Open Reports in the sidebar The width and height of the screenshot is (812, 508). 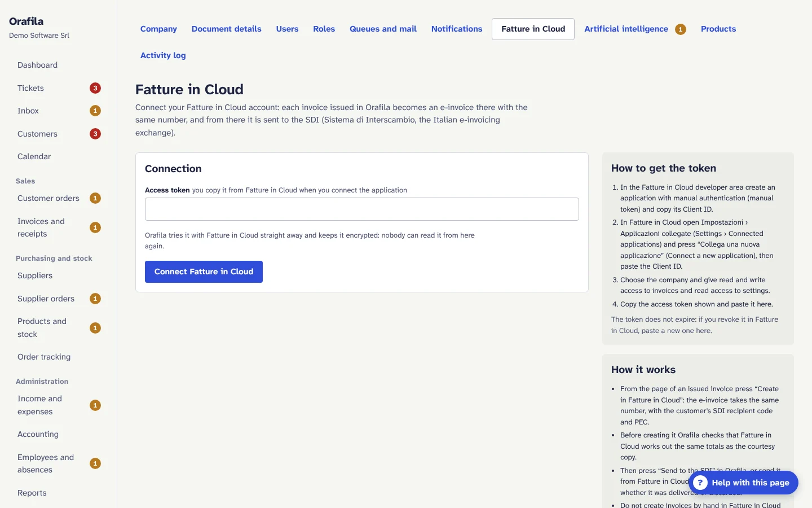point(58,493)
